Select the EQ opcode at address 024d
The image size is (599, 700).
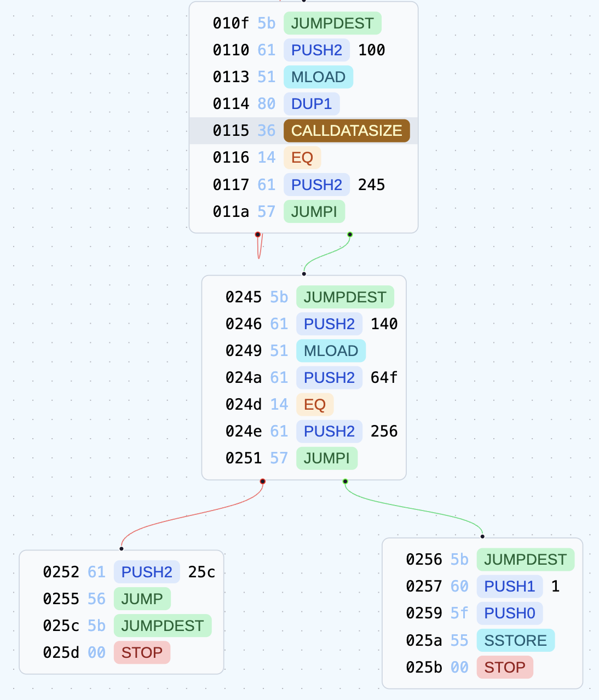pos(314,405)
